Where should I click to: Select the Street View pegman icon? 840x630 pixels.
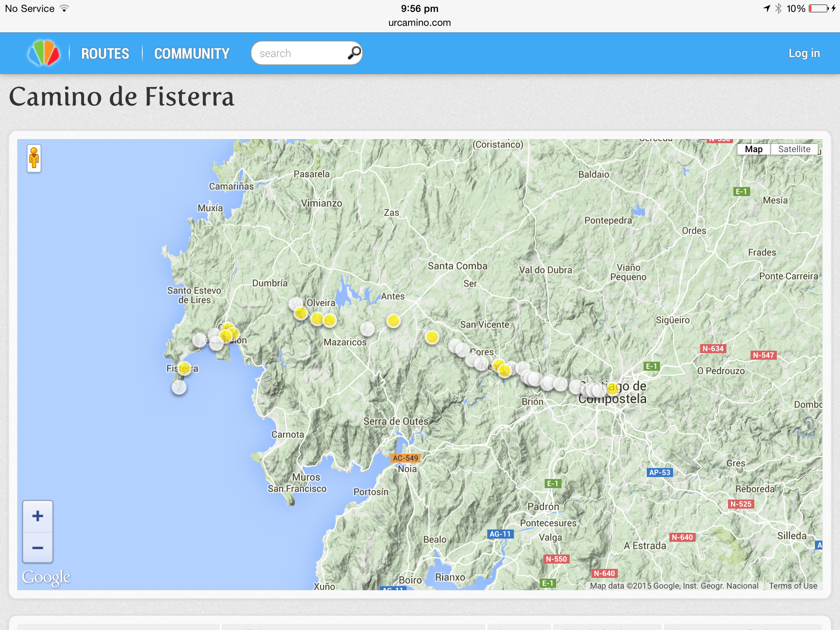34,158
